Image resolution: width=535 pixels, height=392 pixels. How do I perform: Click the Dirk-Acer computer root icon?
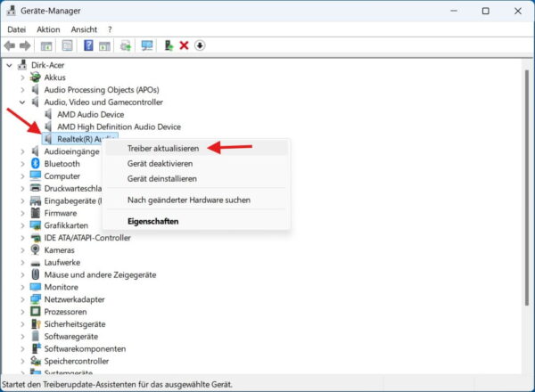[x=22, y=65]
